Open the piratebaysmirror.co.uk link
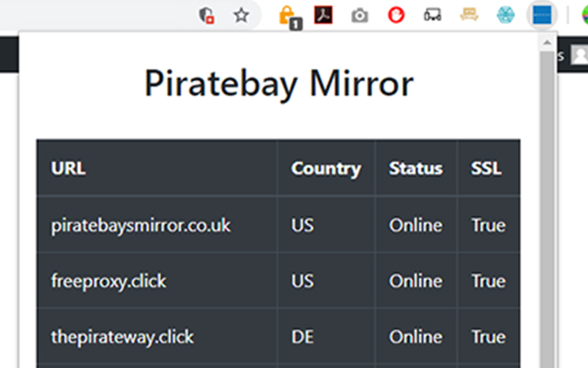588x368 pixels. (141, 225)
